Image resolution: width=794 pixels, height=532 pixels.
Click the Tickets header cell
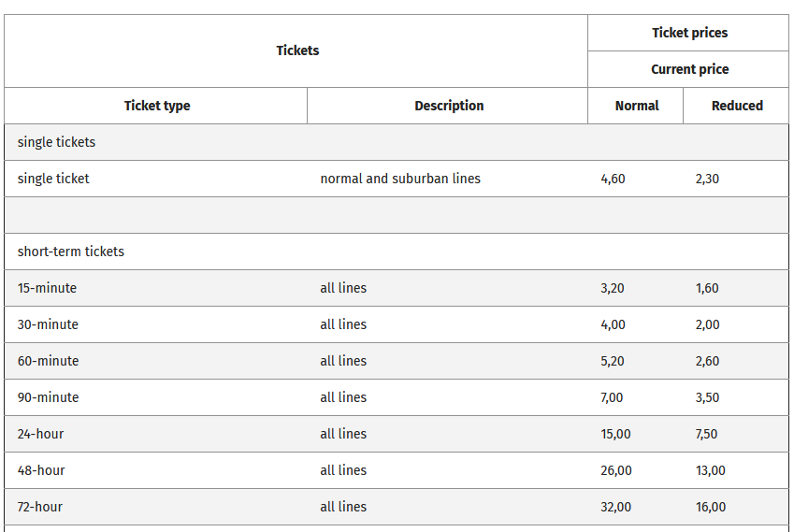297,50
